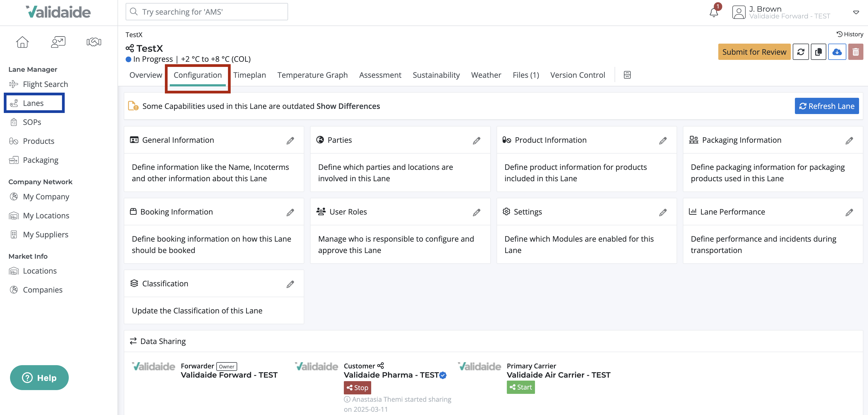Go to Flight Search
This screenshot has height=415, width=868.
click(45, 84)
